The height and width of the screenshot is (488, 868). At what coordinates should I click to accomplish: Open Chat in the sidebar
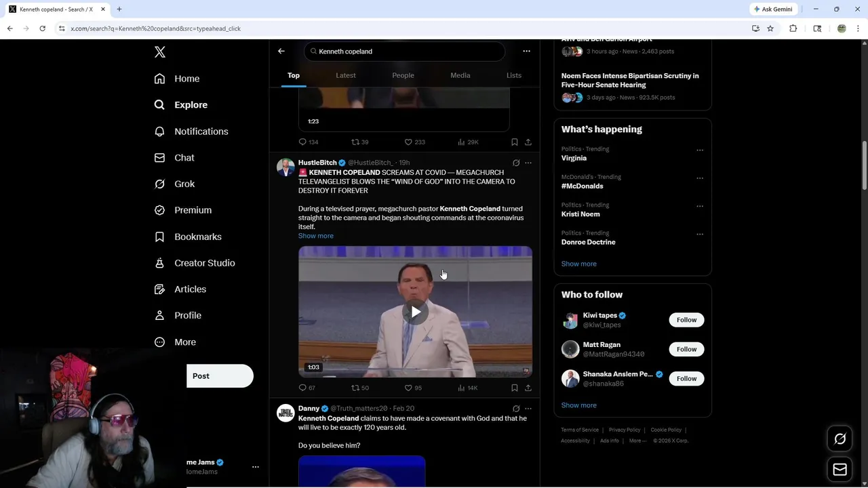point(174,158)
